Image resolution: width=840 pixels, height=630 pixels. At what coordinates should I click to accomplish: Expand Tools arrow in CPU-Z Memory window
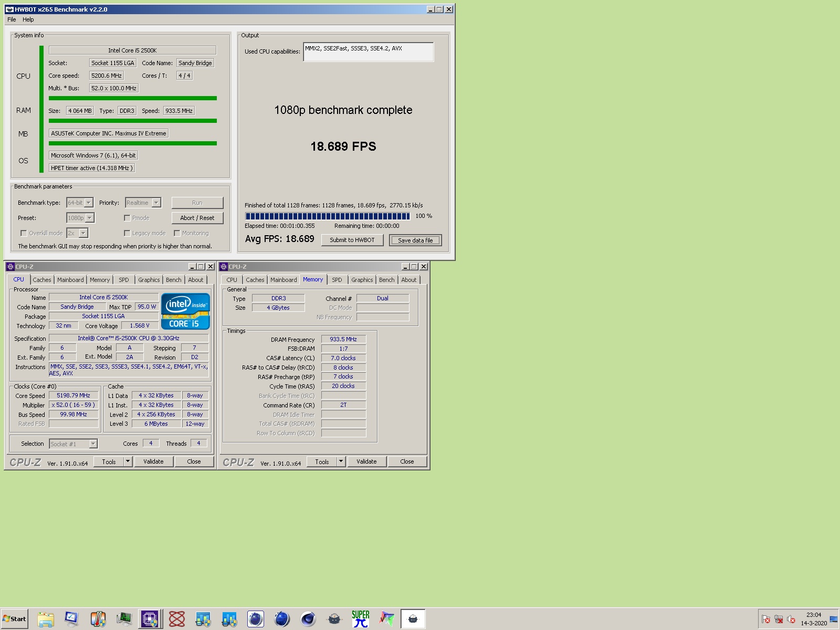point(341,461)
